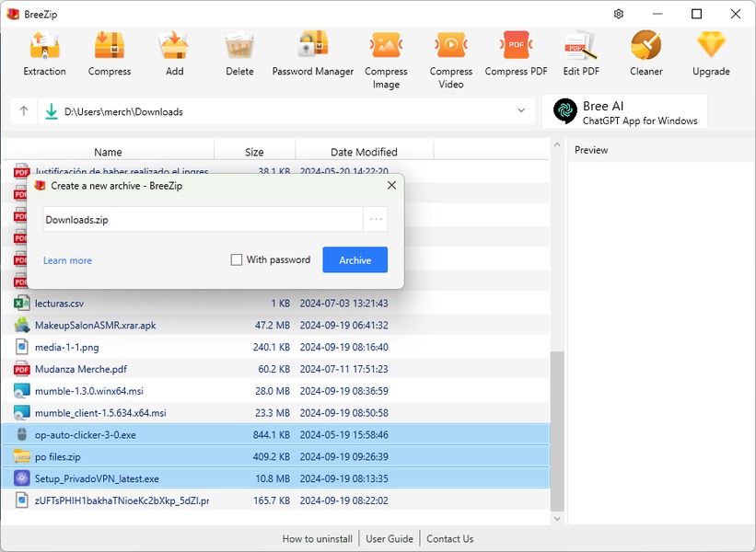Click the browse ellipsis button in dialog
The height and width of the screenshot is (552, 756).
click(376, 220)
